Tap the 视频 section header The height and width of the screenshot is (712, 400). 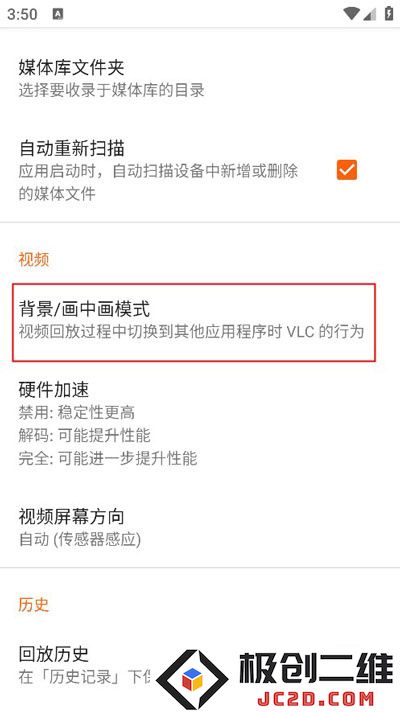pos(34,259)
